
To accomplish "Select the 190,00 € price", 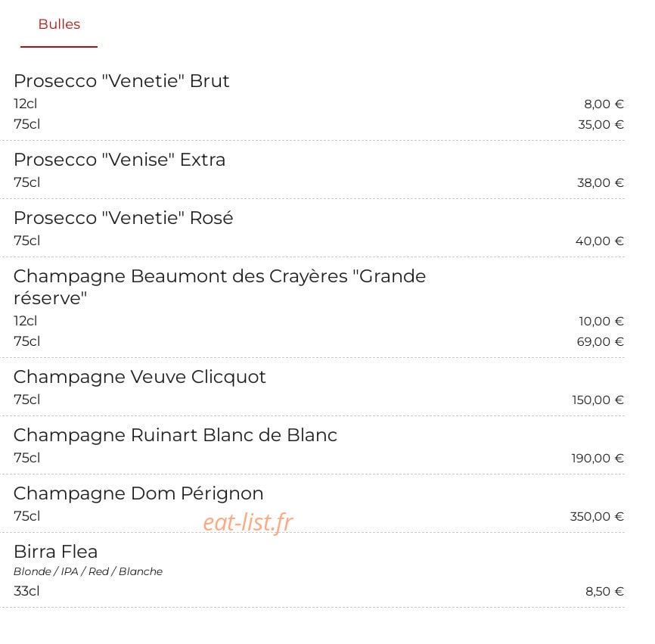I will pos(598,459).
